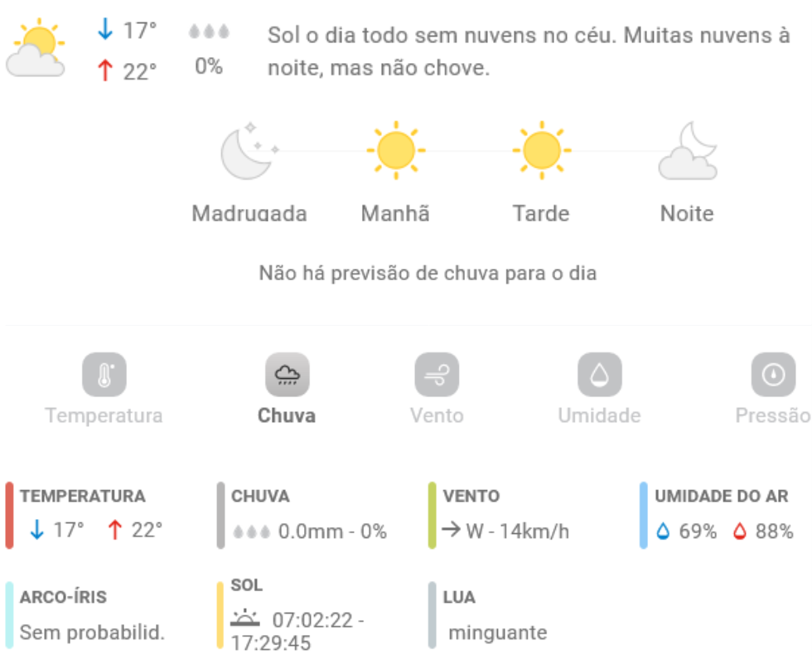Click the sunrise icon in the Sol card
This screenshot has width=812, height=665.
(245, 618)
